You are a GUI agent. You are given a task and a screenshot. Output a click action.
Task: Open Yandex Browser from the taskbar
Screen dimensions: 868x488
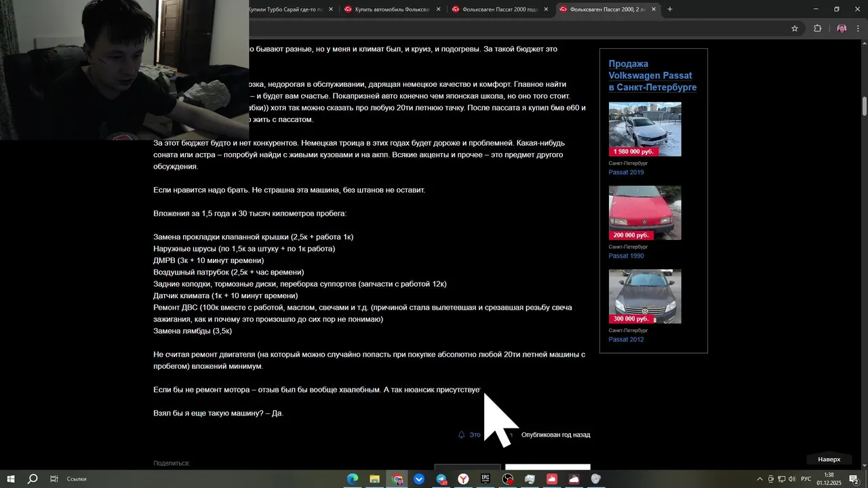click(x=464, y=479)
